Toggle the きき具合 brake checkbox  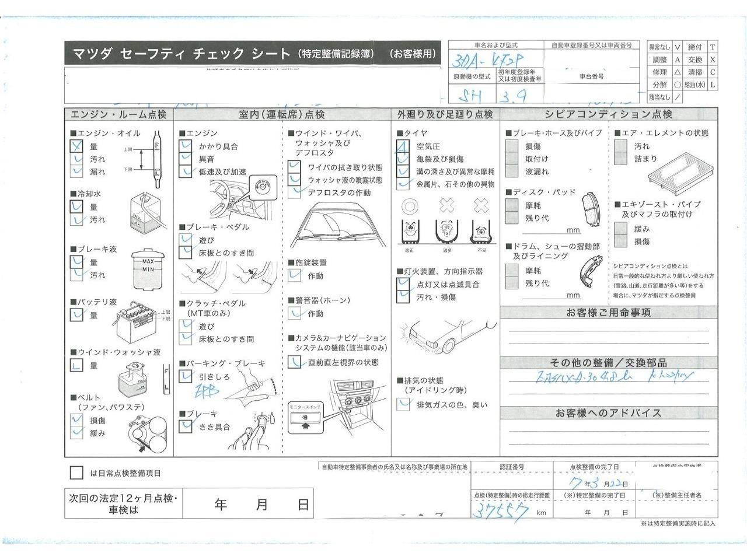pos(186,426)
